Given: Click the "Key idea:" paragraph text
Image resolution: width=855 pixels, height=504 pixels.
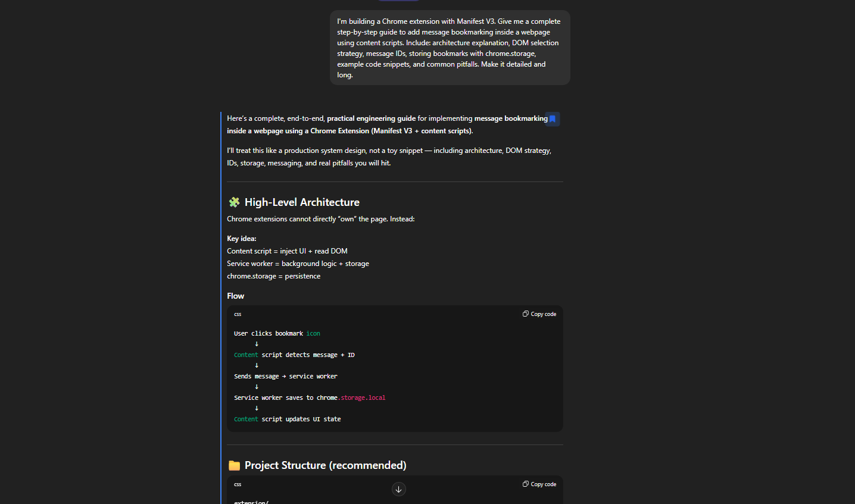Looking at the screenshot, I should 241,238.
